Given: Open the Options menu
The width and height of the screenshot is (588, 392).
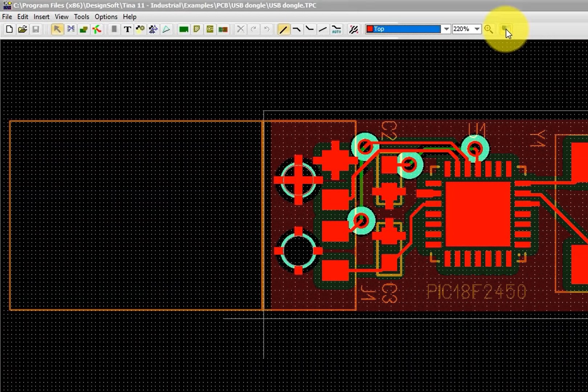Looking at the screenshot, I should click(106, 17).
